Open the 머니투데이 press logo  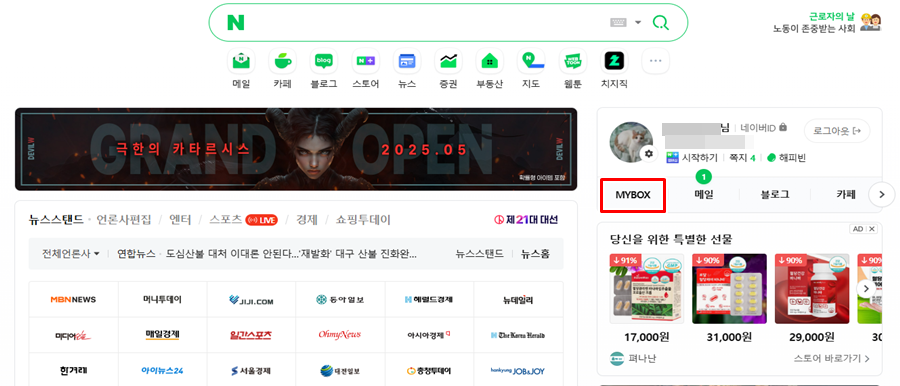tap(162, 299)
